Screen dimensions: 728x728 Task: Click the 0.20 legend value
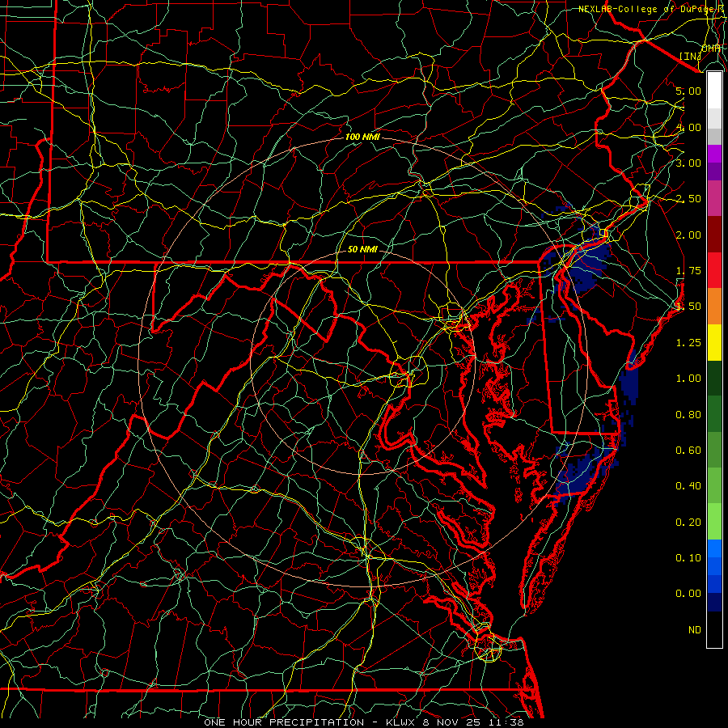[x=688, y=523]
